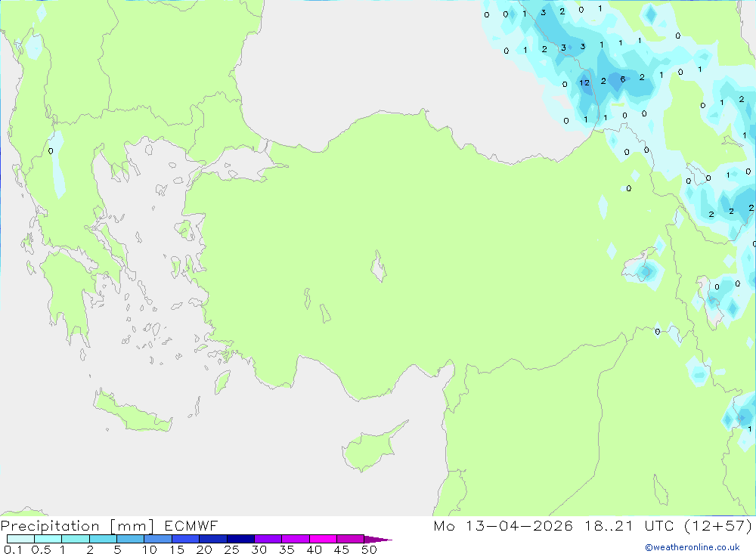
Task: Click the legend tick label '50'
Action: coord(369,549)
